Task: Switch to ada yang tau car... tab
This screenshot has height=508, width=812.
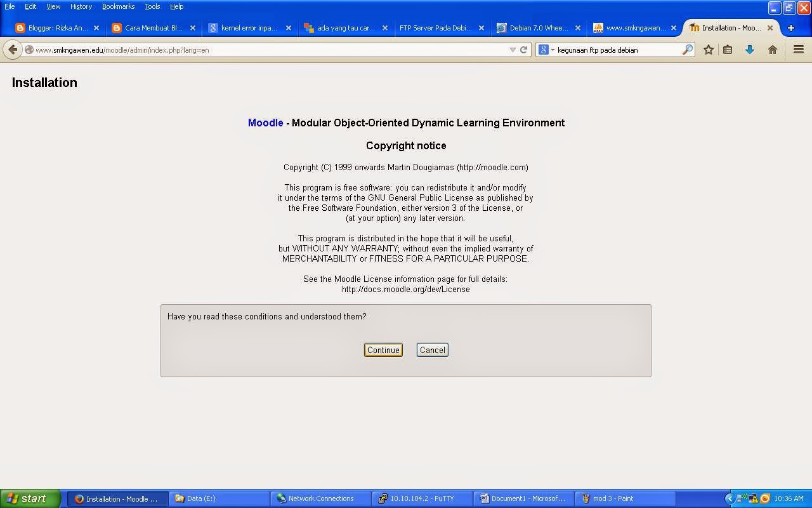Action: coord(346,28)
